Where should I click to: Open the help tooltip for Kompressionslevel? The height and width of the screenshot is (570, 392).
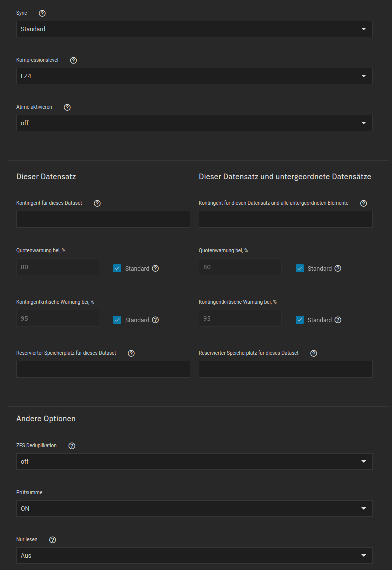73,60
